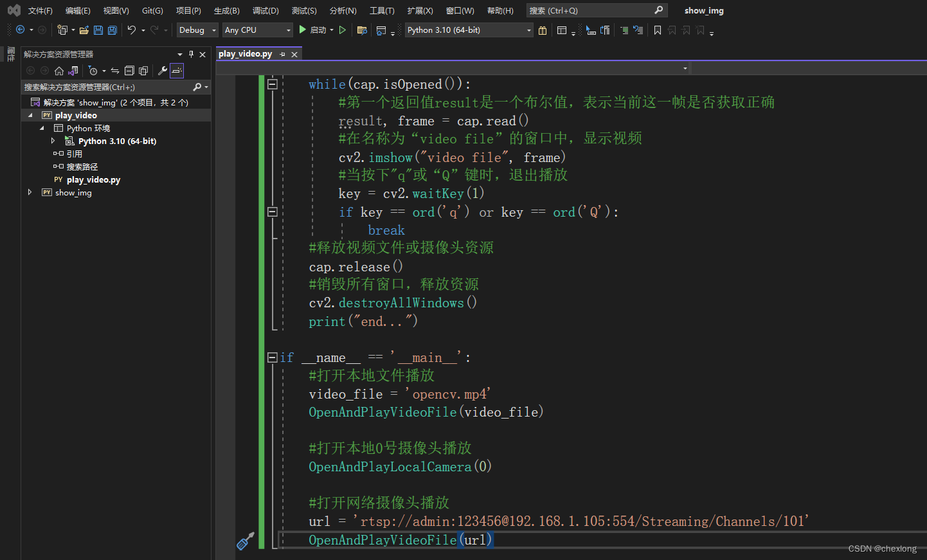Click the Open File folder icon
927x560 pixels.
84,30
